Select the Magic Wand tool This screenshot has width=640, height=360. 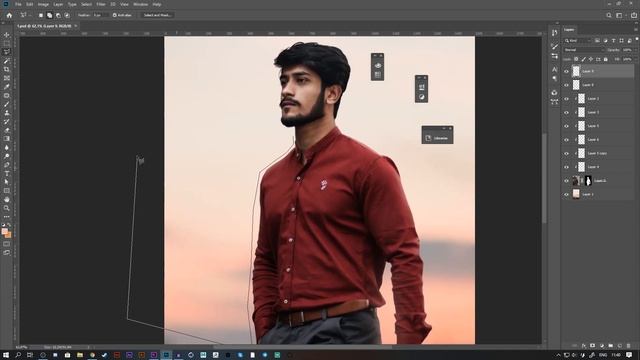pos(7,61)
